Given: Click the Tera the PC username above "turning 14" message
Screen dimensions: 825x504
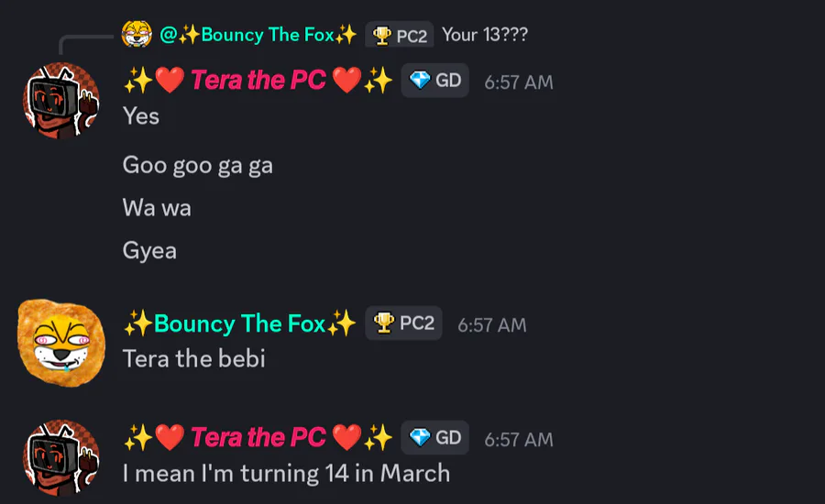Looking at the screenshot, I should pyautogui.click(x=258, y=438).
